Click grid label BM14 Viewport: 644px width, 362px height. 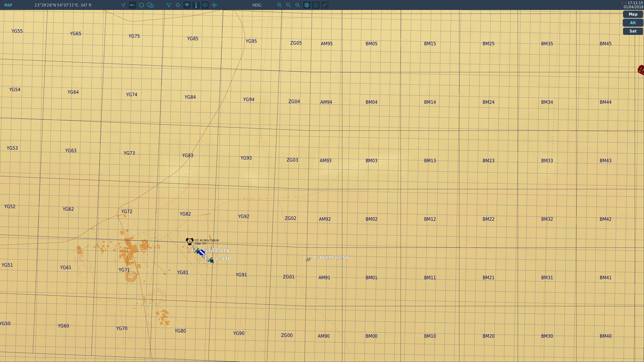[430, 102]
